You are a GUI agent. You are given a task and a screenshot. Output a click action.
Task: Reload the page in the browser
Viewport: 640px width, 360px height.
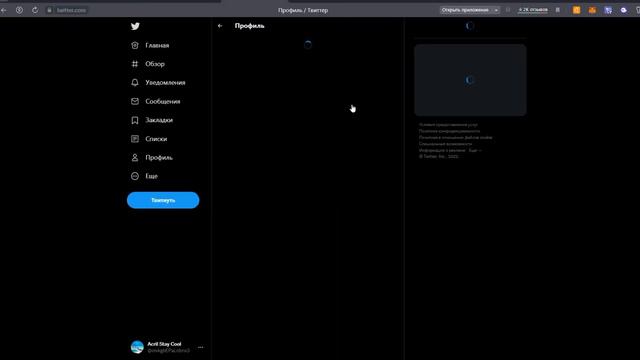35,10
